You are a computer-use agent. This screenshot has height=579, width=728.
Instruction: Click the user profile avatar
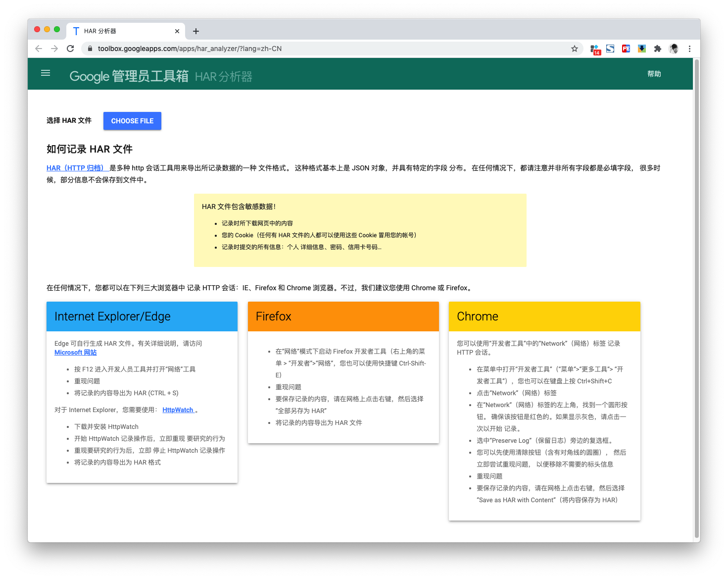674,49
